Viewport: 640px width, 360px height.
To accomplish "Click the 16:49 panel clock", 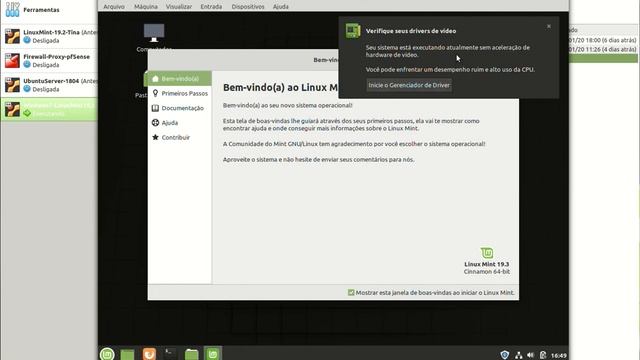I will coord(558,356).
